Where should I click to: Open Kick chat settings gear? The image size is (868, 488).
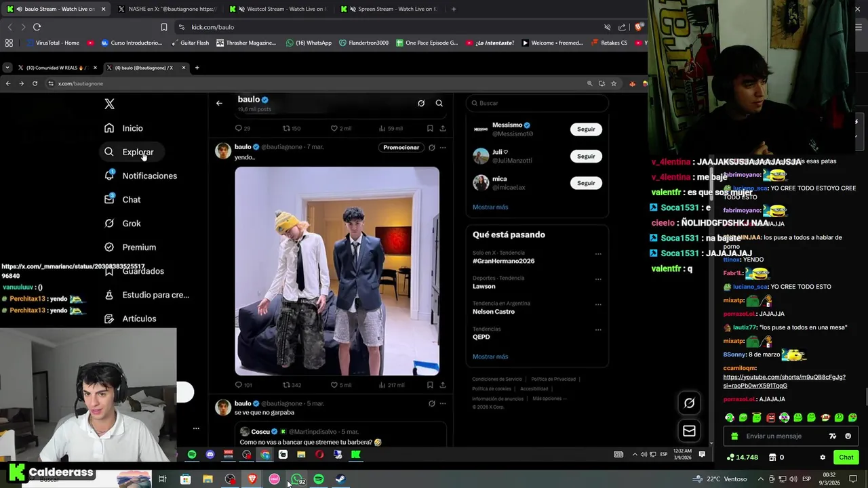pos(823,457)
